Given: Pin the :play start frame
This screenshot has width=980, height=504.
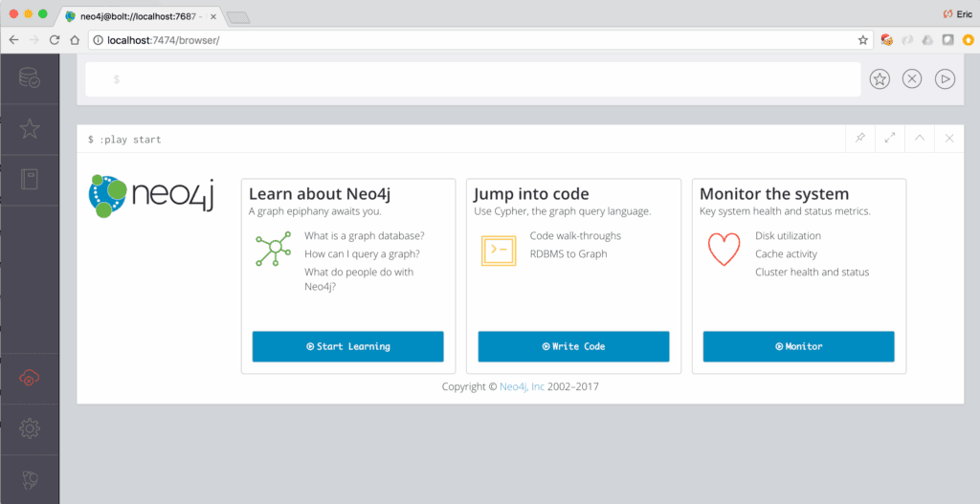Looking at the screenshot, I should coord(860,138).
